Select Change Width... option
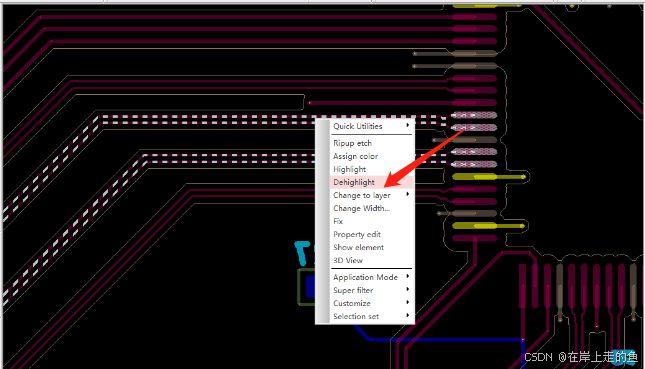The height and width of the screenshot is (369, 645). [371, 208]
